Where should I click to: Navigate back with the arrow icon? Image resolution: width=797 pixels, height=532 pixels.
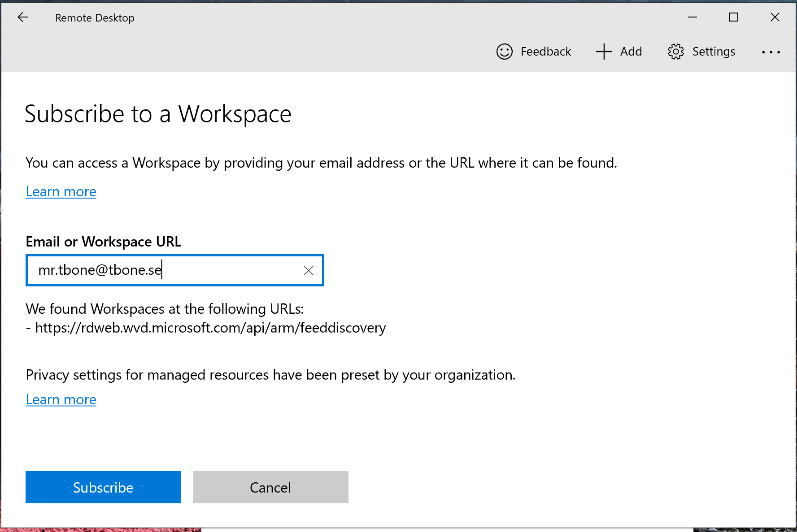[22, 17]
